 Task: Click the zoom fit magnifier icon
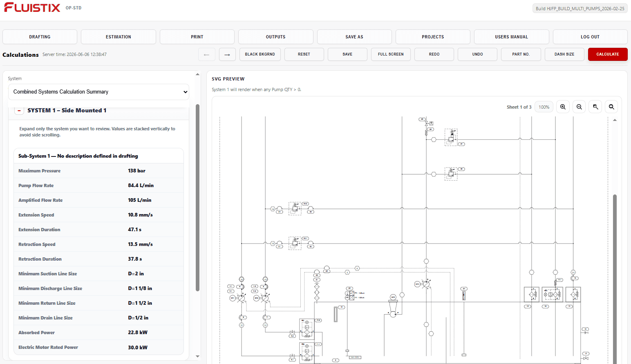pyautogui.click(x=611, y=107)
